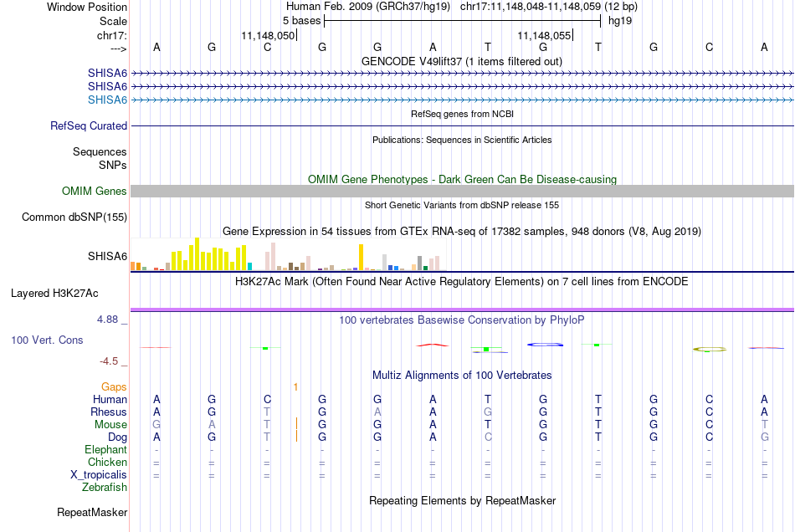Open OMIM Gene Phenotypes track title
The height and width of the screenshot is (532, 795).
point(462,179)
